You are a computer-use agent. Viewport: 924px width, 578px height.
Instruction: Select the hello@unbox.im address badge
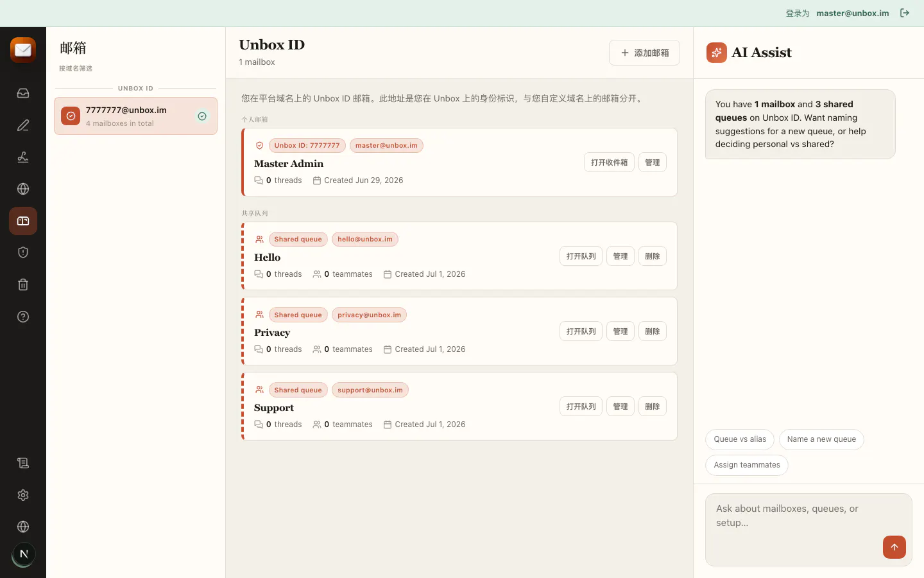point(365,240)
